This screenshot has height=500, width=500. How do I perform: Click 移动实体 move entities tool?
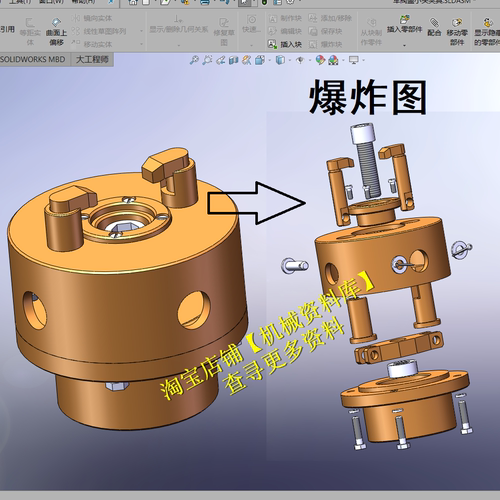(92, 44)
